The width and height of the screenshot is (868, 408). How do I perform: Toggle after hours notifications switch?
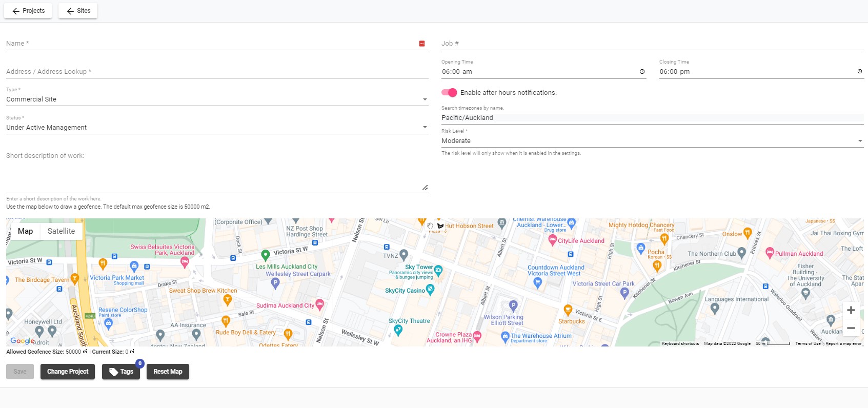449,93
